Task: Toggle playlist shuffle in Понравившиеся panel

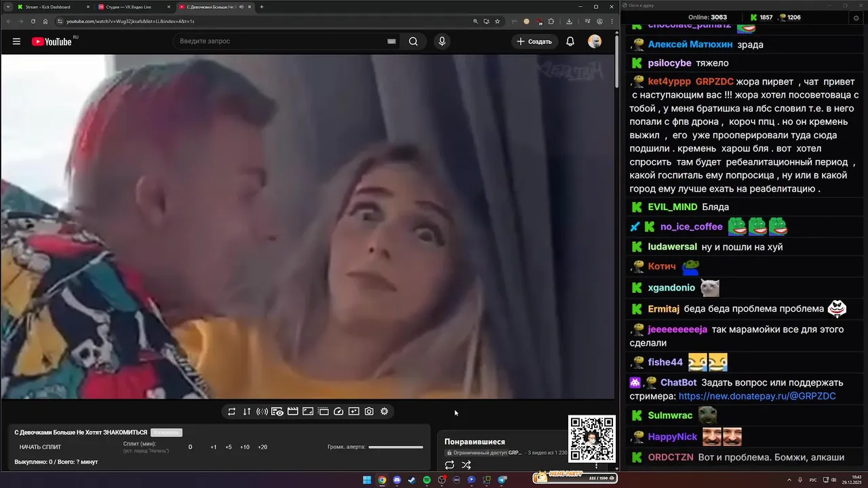Action: tap(467, 465)
